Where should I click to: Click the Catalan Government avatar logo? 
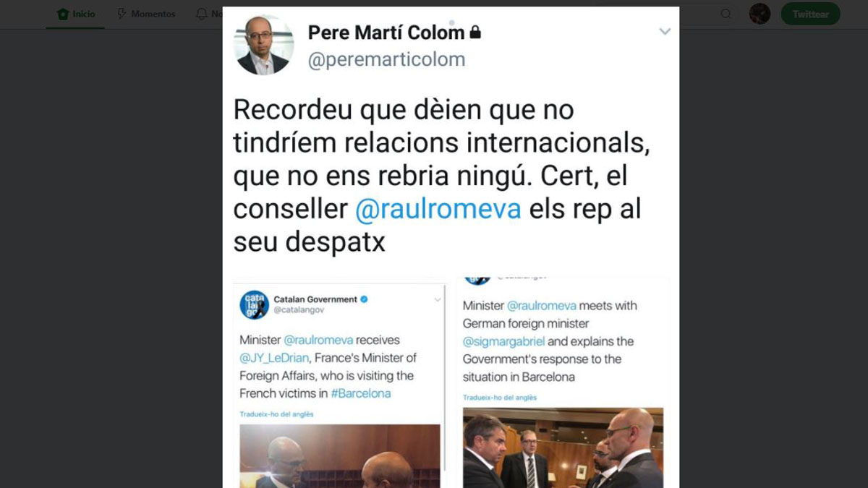(x=255, y=304)
